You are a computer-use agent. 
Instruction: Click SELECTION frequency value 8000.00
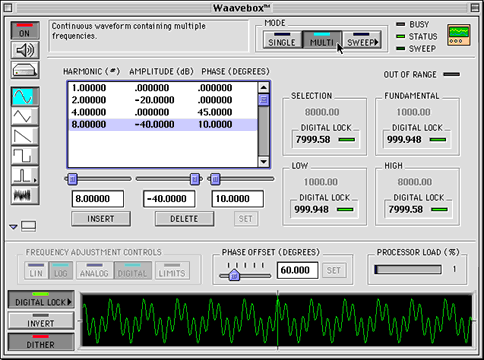(322, 112)
